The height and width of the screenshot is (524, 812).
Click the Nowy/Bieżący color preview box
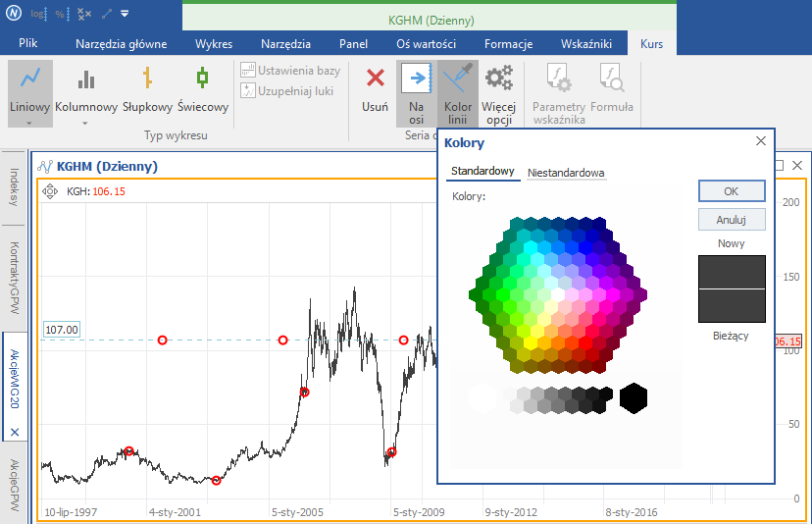pyautogui.click(x=732, y=288)
